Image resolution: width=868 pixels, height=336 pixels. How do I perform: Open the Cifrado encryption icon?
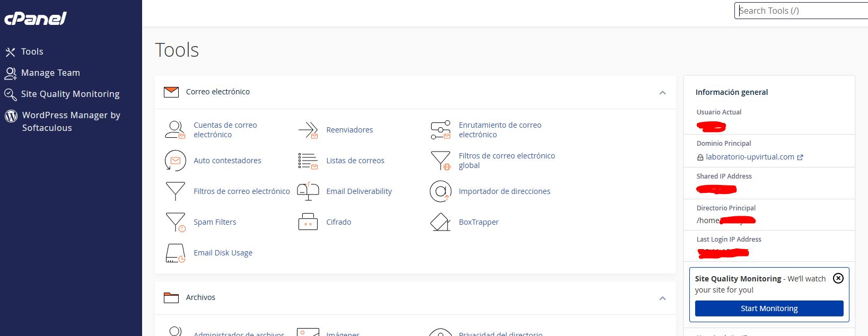point(308,222)
